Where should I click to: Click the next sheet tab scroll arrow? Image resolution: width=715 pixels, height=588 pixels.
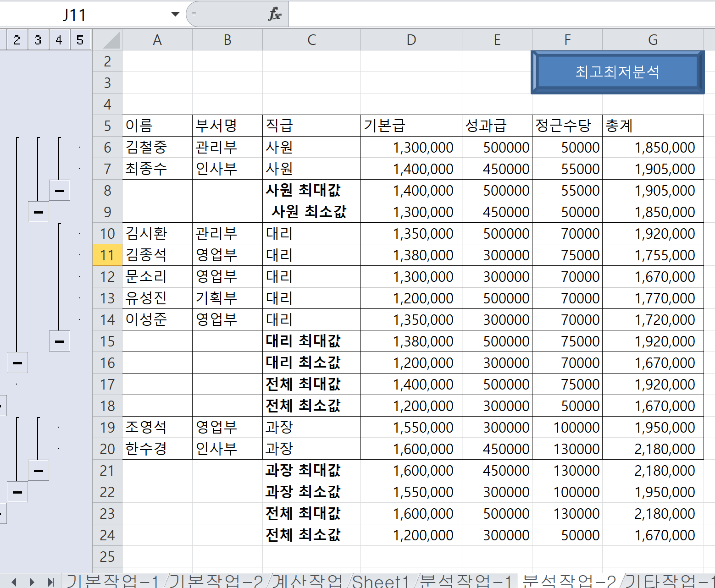click(32, 582)
